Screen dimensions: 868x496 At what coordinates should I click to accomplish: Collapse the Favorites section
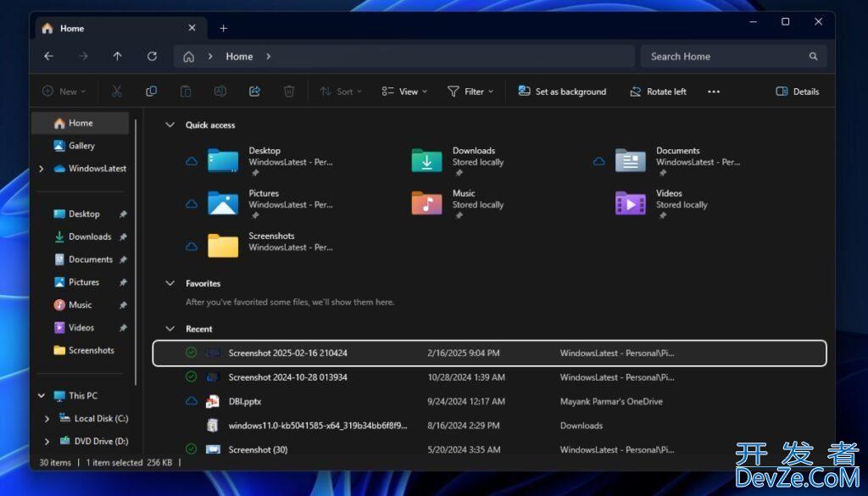tap(170, 283)
